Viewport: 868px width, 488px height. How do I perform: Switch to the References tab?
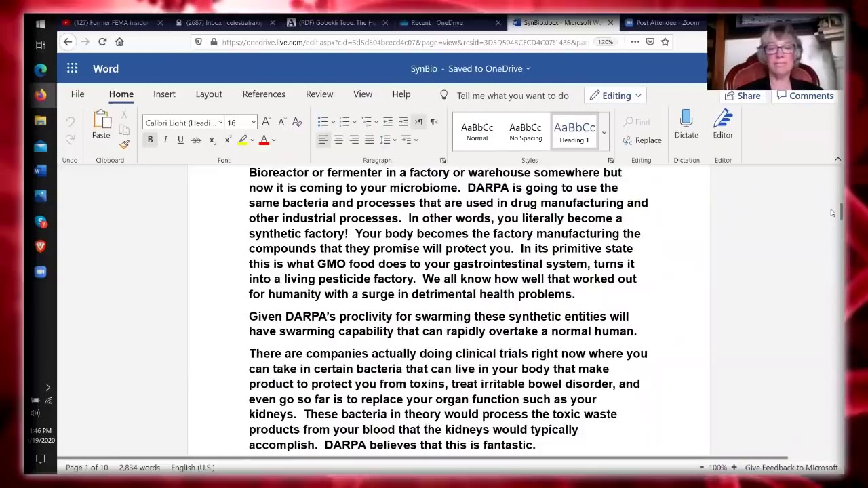264,94
